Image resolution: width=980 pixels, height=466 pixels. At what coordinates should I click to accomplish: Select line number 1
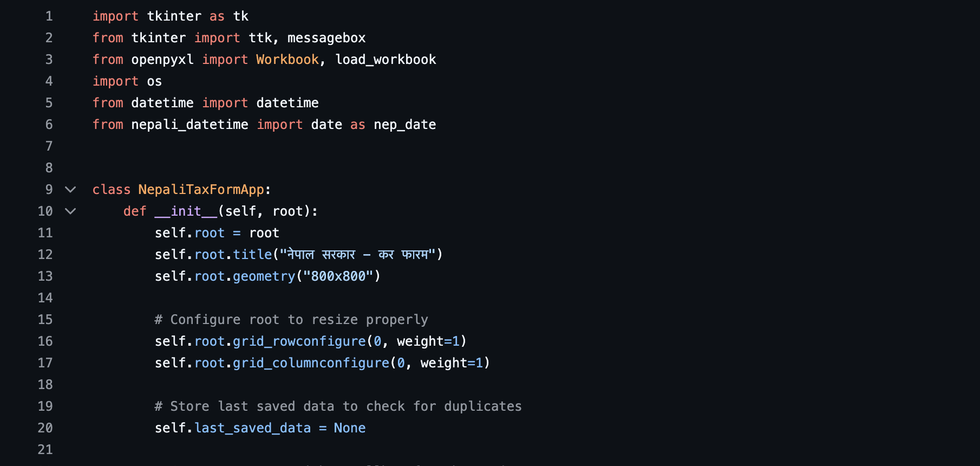point(49,16)
